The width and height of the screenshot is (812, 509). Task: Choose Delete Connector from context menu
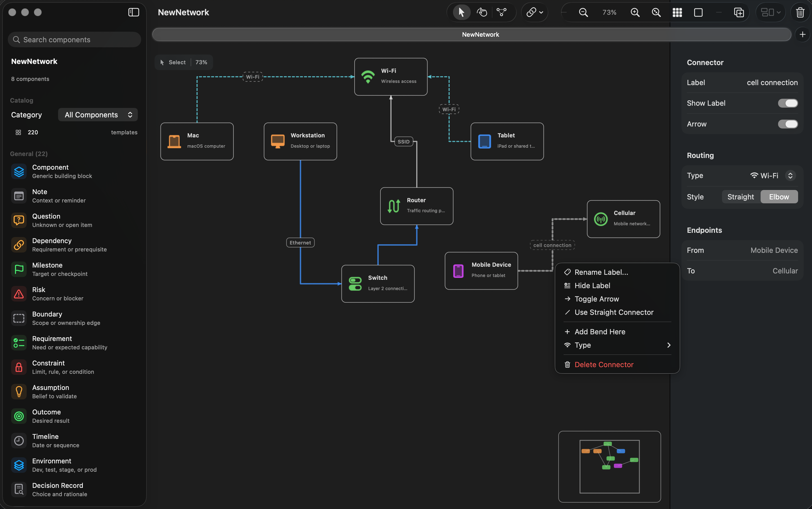point(617,365)
